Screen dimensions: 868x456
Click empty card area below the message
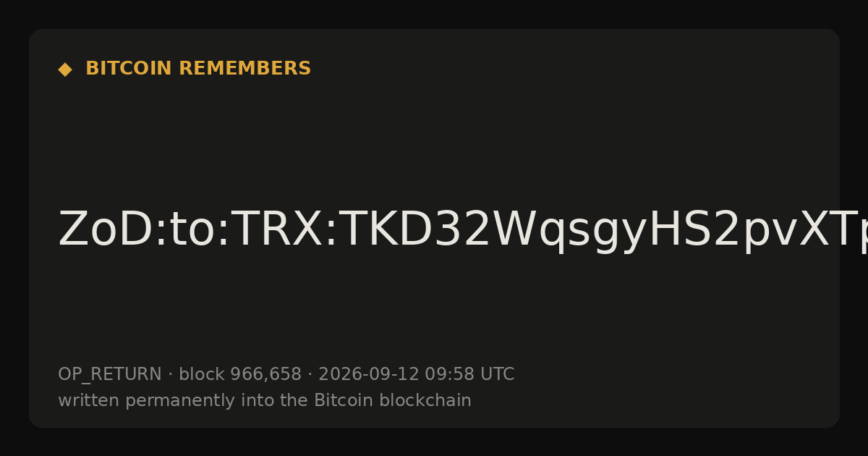(434, 311)
